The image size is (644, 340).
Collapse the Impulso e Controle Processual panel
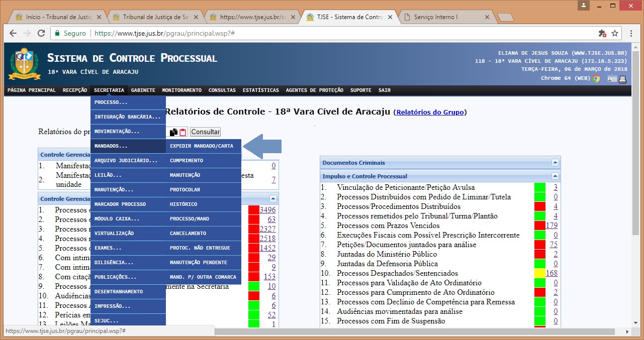click(555, 176)
